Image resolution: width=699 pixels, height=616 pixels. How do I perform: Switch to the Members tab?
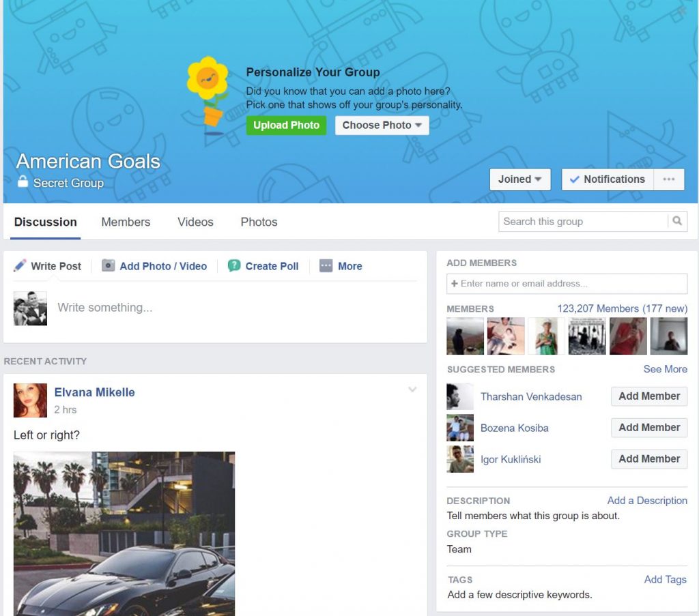tap(126, 222)
